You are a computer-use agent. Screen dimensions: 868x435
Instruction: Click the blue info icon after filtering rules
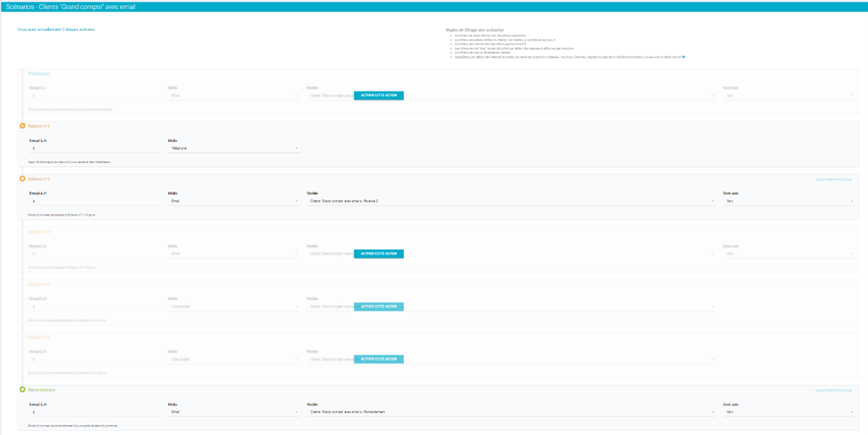tap(683, 56)
